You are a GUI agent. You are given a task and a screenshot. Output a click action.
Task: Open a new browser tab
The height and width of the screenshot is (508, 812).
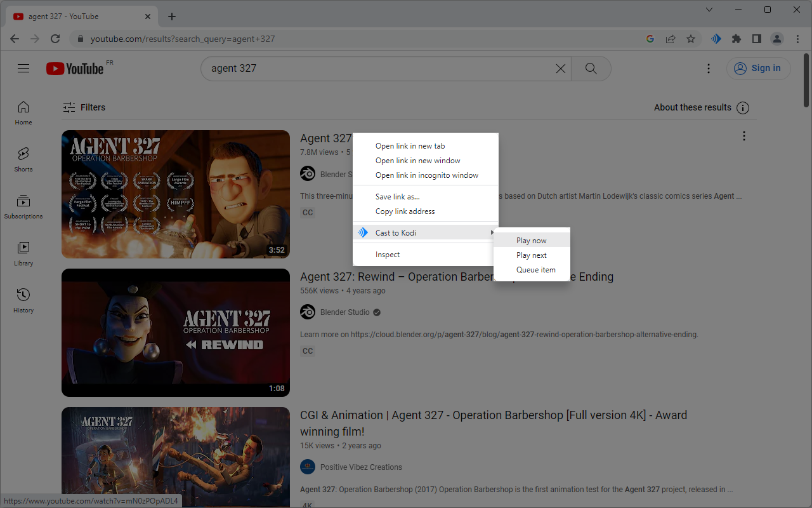[172, 17]
